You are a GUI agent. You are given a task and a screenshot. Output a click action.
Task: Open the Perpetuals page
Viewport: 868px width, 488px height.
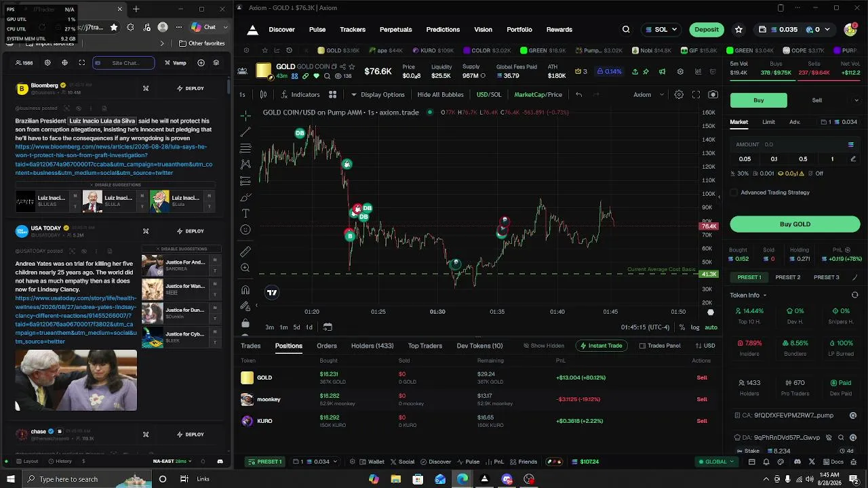[396, 30]
